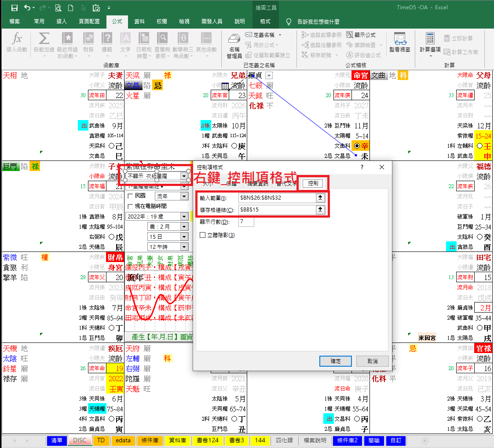
Task: Save the workbook with the floppy disk icon
Action: [15, 8]
